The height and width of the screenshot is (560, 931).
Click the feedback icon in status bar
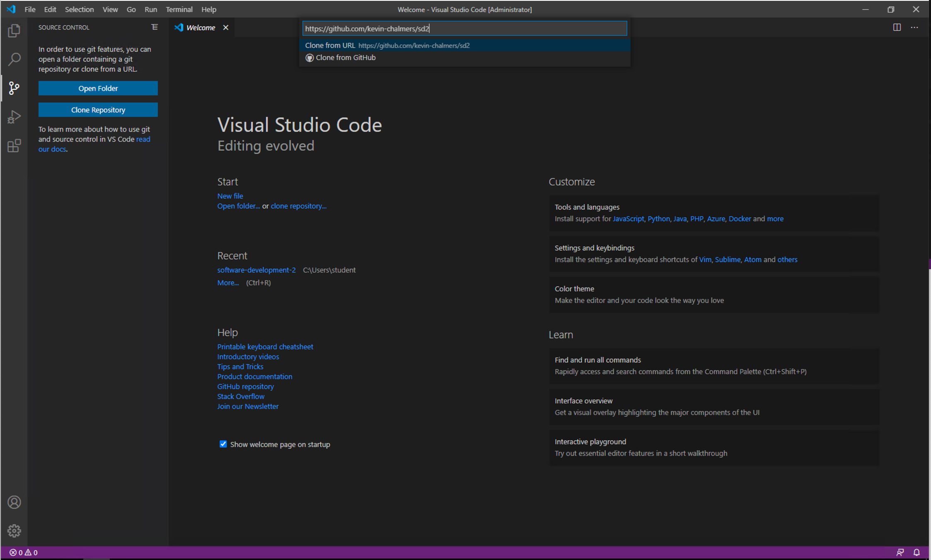coord(900,552)
